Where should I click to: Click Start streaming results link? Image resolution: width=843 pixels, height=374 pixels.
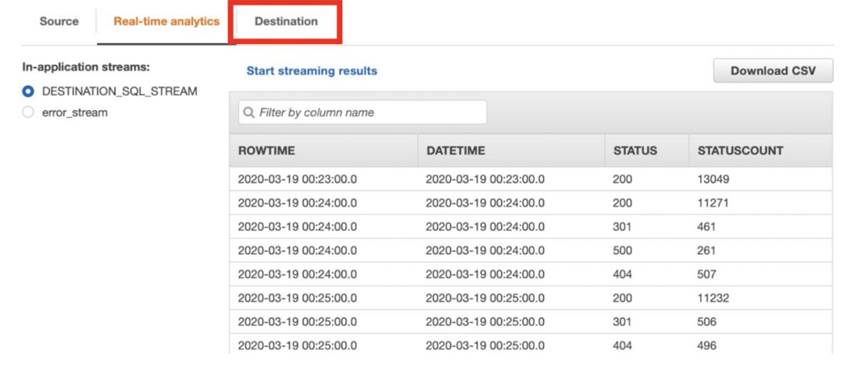(x=312, y=71)
